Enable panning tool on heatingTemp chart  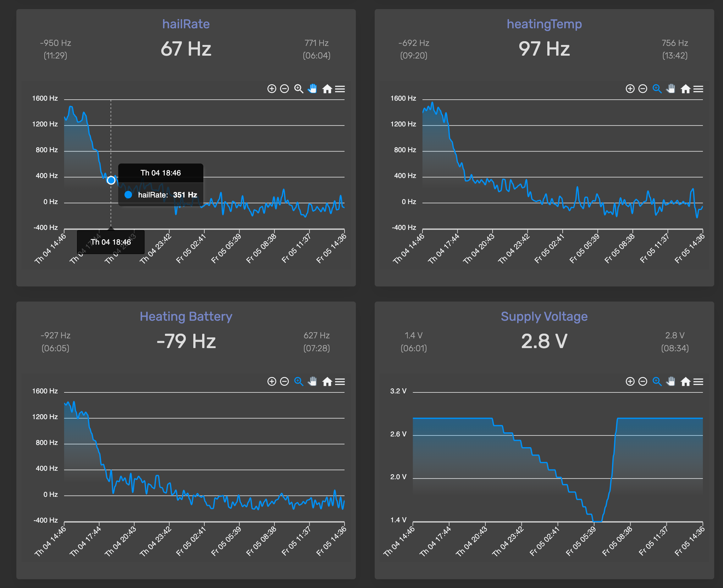(671, 89)
